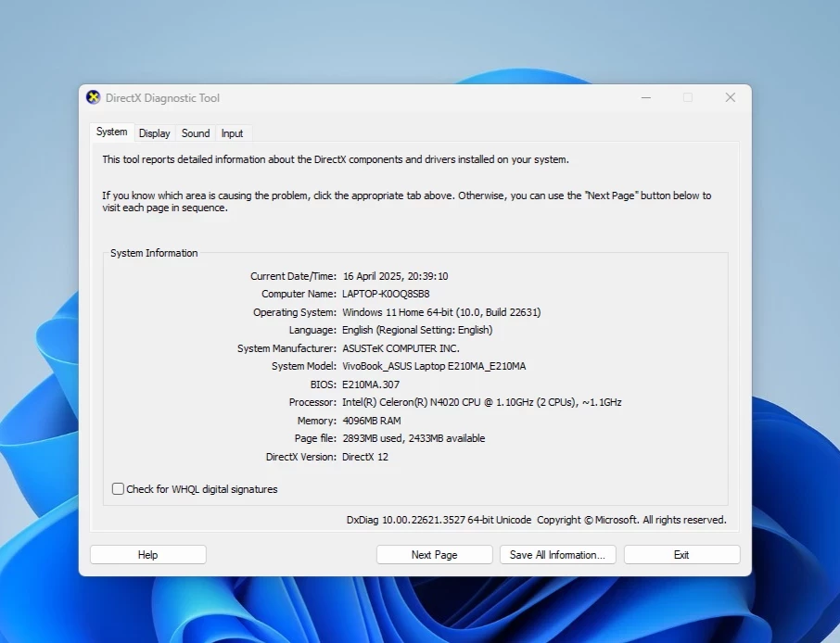
Task: Click the Page file label
Action: [315, 438]
